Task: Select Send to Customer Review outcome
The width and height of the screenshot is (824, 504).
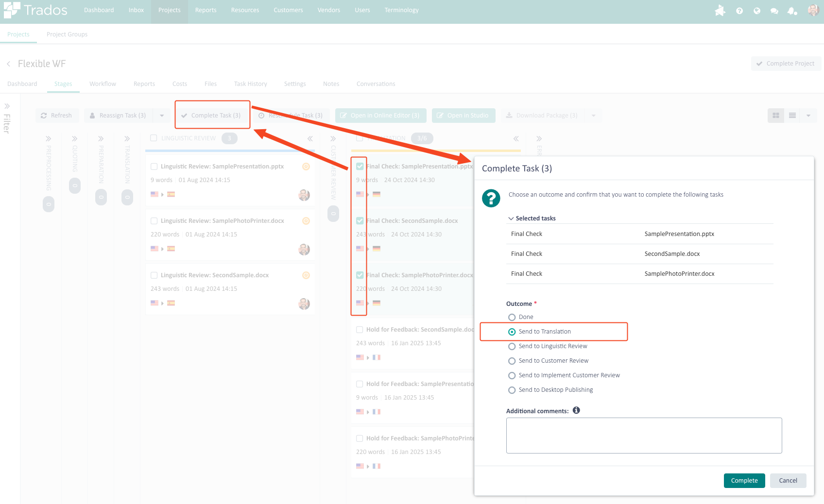Action: 512,361
